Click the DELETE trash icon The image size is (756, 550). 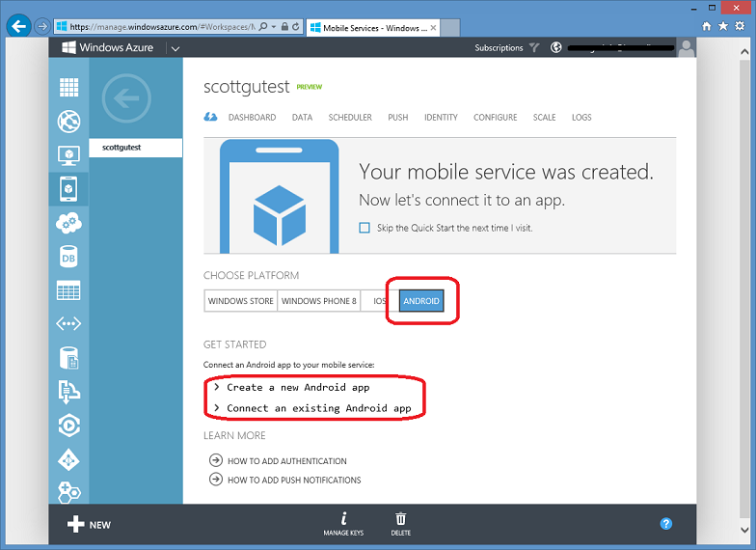click(x=401, y=523)
